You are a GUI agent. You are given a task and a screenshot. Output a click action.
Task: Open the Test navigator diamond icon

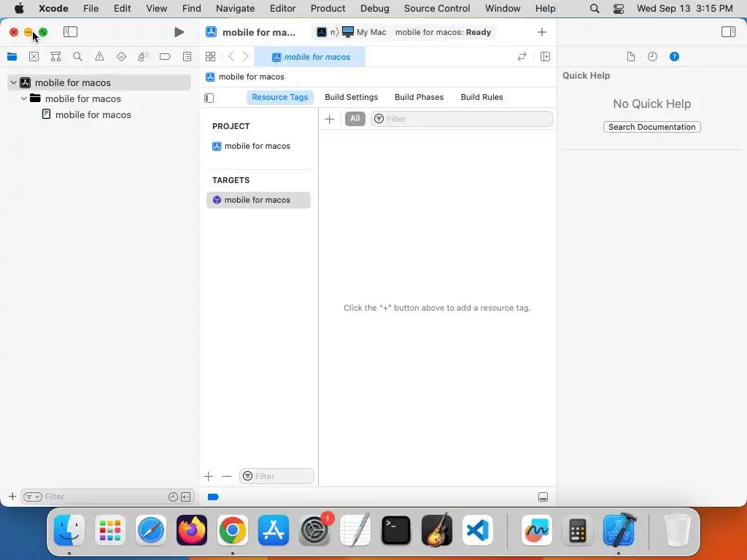[x=122, y=57]
